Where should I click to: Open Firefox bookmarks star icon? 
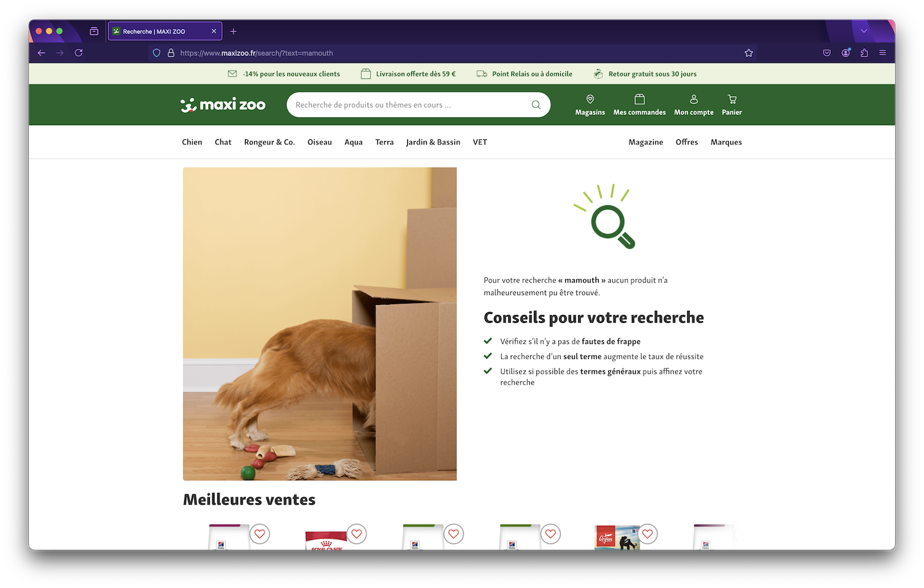[748, 53]
